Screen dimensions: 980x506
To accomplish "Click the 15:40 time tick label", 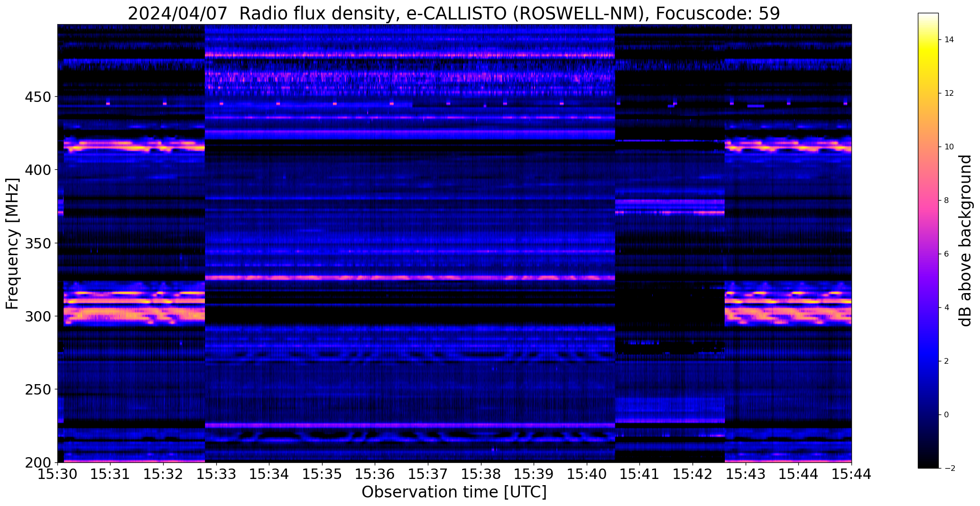I will (x=587, y=473).
